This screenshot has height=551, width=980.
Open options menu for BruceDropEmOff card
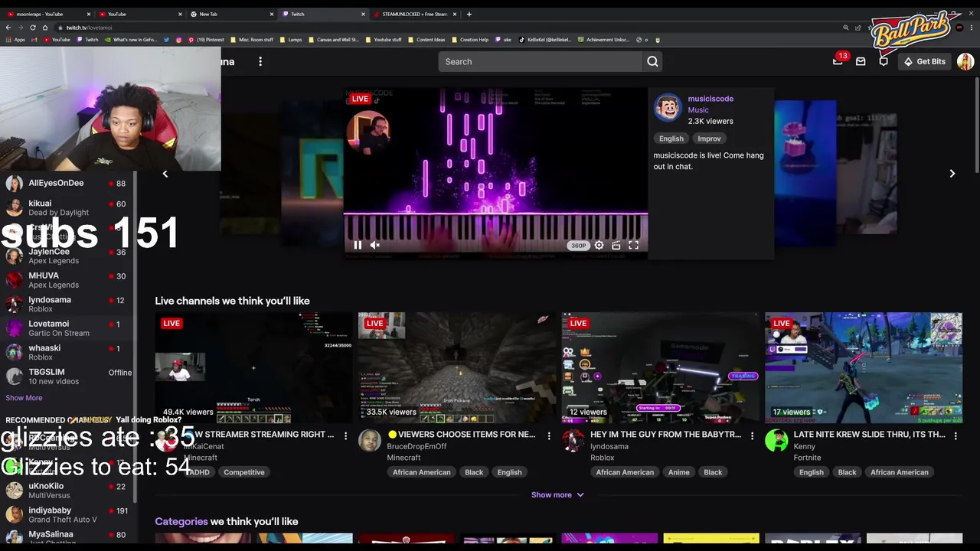tap(549, 435)
